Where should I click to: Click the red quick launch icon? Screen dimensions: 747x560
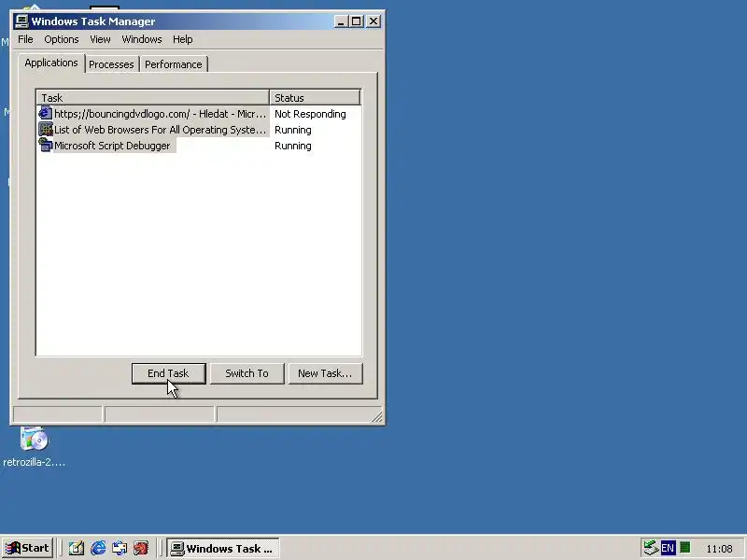point(141,548)
